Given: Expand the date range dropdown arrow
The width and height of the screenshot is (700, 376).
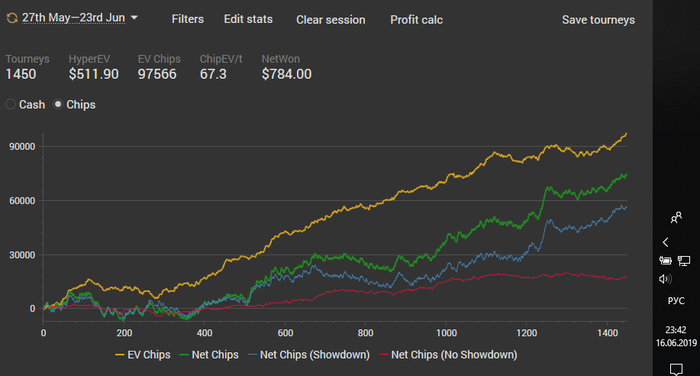Looking at the screenshot, I should coord(134,18).
